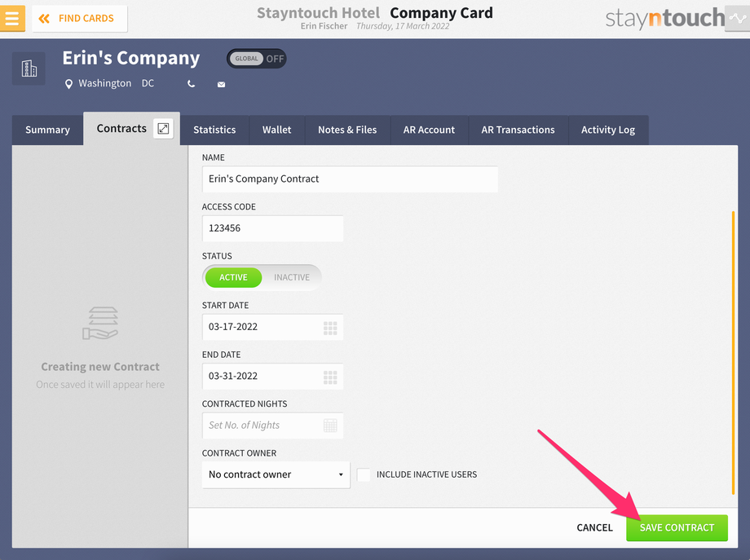Click the location pin icon beside Washington
750x560 pixels.
pyautogui.click(x=68, y=84)
